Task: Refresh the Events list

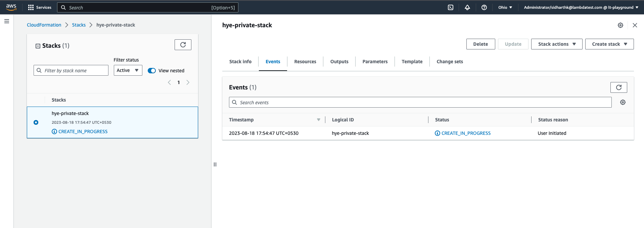Action: pyautogui.click(x=618, y=87)
